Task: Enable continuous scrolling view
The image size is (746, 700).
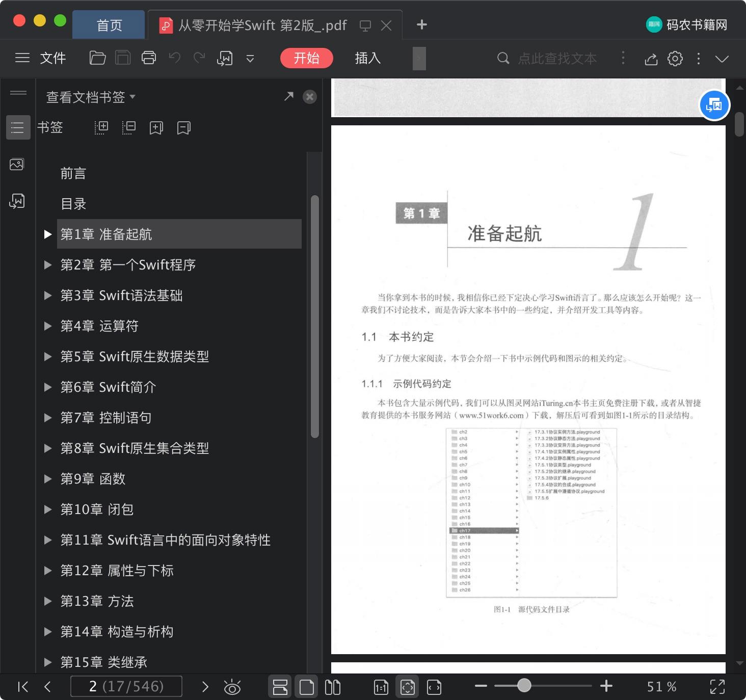Action: click(280, 687)
